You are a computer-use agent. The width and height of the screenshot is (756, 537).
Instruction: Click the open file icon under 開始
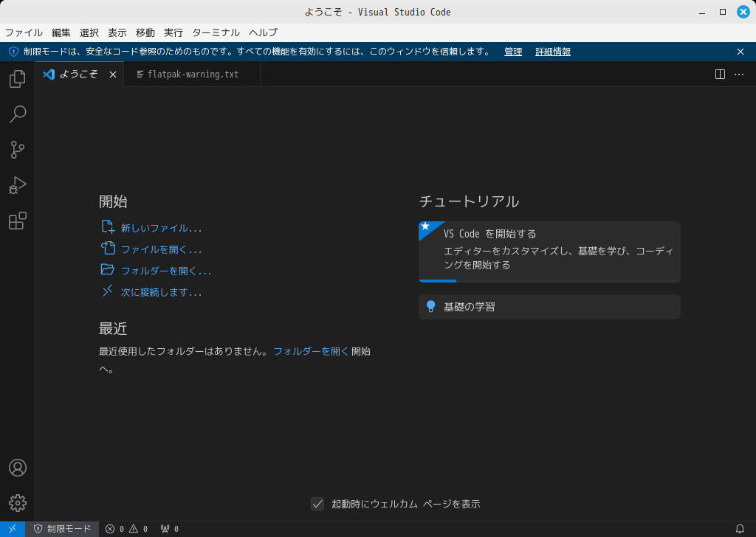(x=108, y=248)
